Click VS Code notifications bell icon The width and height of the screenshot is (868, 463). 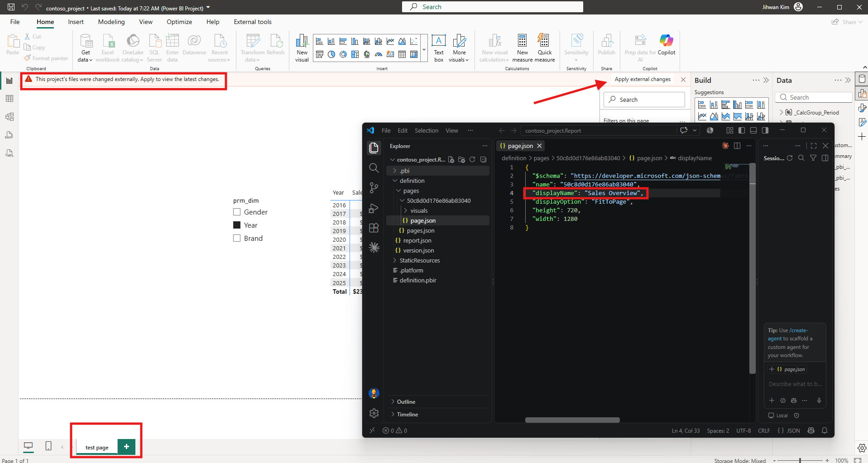pos(825,430)
